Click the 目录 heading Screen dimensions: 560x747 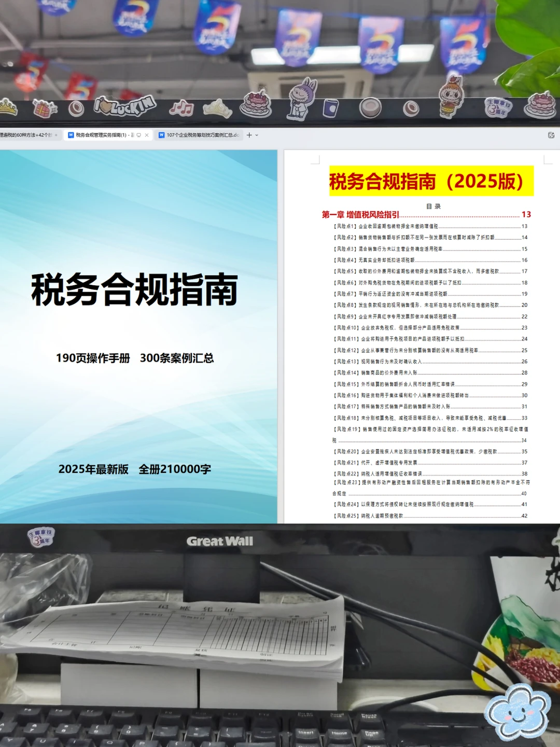[x=433, y=206]
